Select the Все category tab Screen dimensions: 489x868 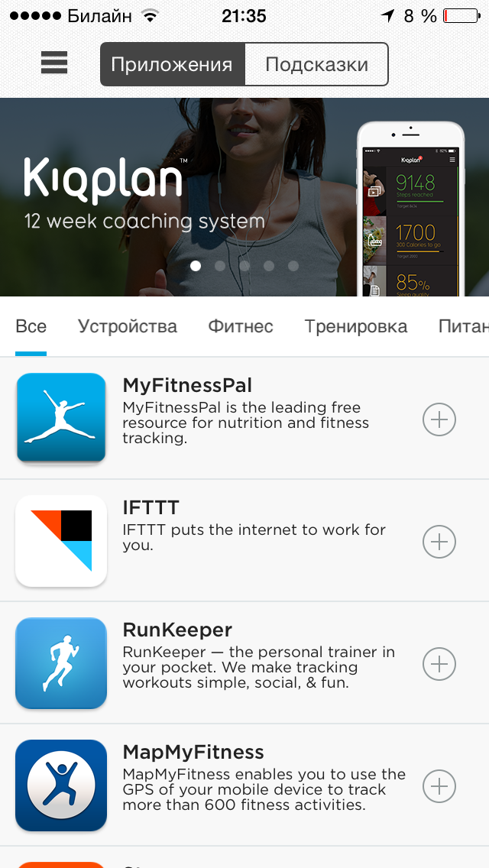pos(31,326)
